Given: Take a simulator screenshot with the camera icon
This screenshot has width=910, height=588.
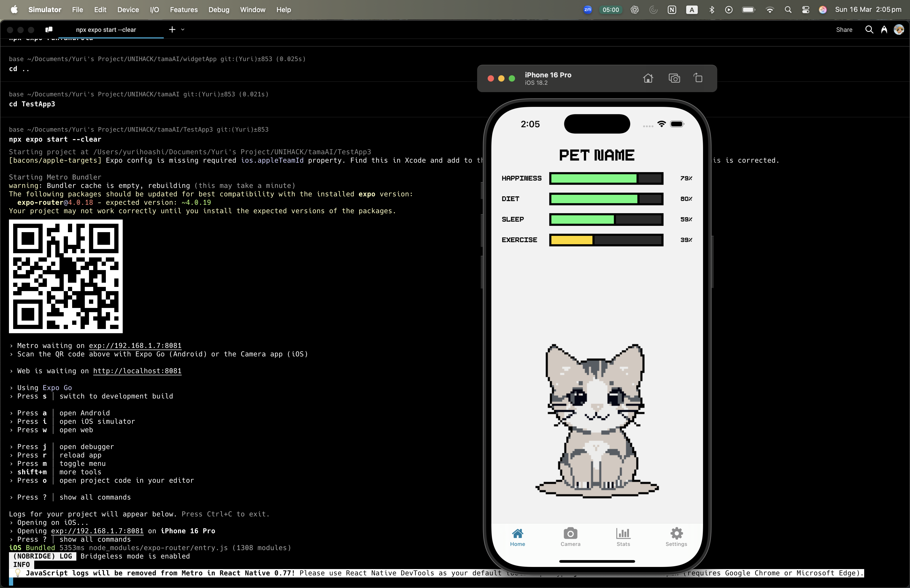Looking at the screenshot, I should tap(674, 78).
